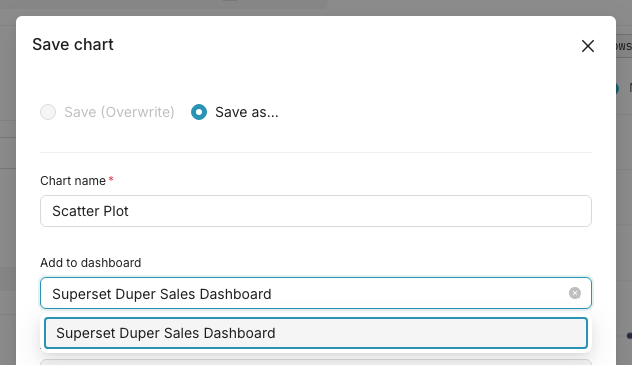This screenshot has height=365, width=632.
Task: Click the "Add to dashboard" field label
Action: [x=91, y=263]
